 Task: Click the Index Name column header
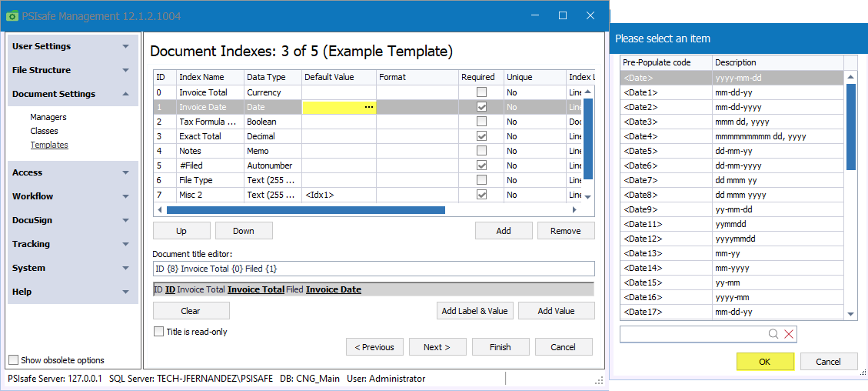tap(210, 77)
